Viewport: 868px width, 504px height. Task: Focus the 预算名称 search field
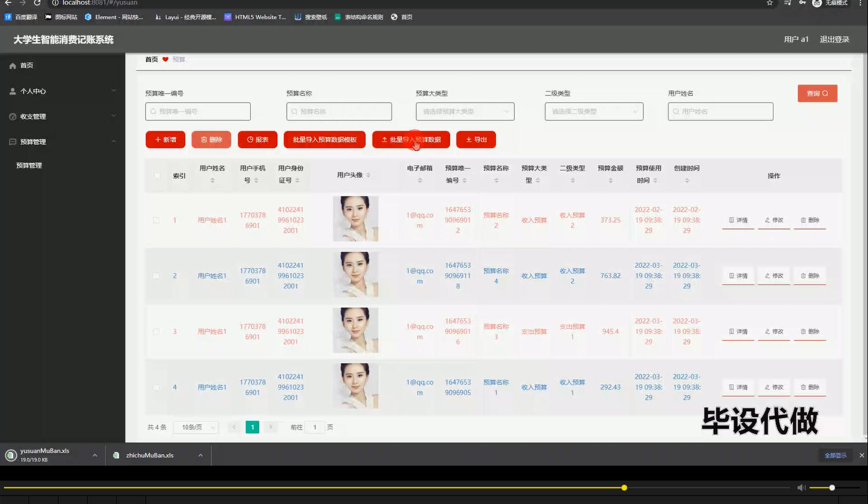[339, 111]
